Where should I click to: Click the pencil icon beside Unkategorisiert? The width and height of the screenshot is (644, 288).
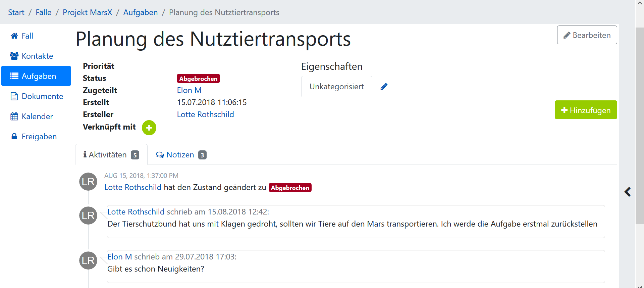384,87
